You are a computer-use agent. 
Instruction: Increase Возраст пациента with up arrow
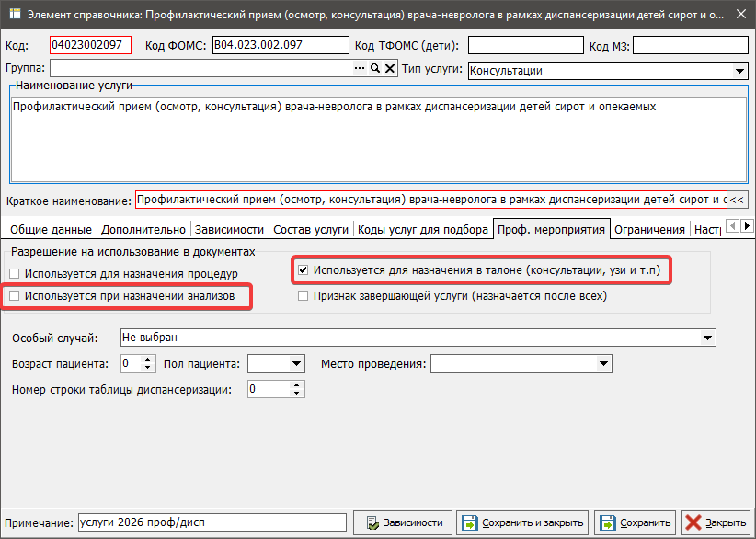tap(148, 360)
